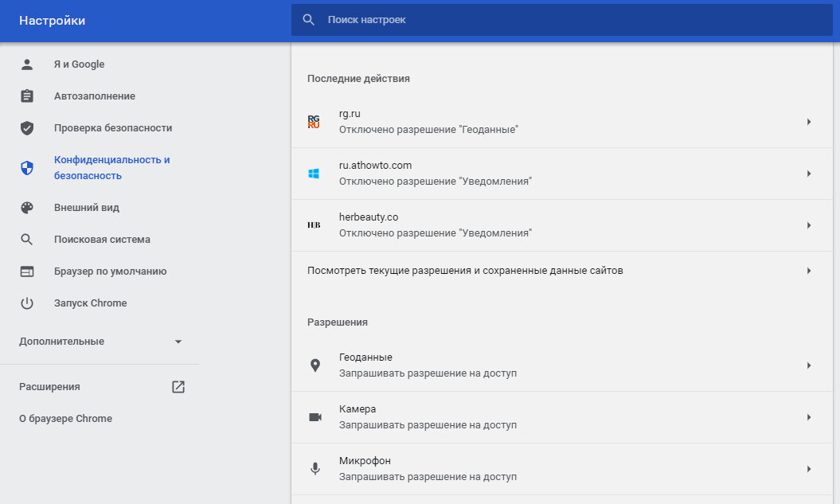Click the ru.athowto.com site name
This screenshot has height=504, width=840.
pos(376,166)
